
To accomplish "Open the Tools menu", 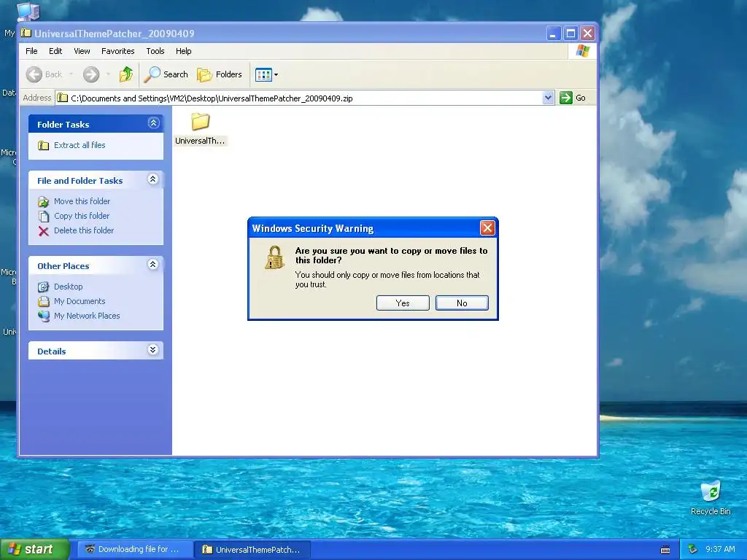I will click(x=155, y=51).
